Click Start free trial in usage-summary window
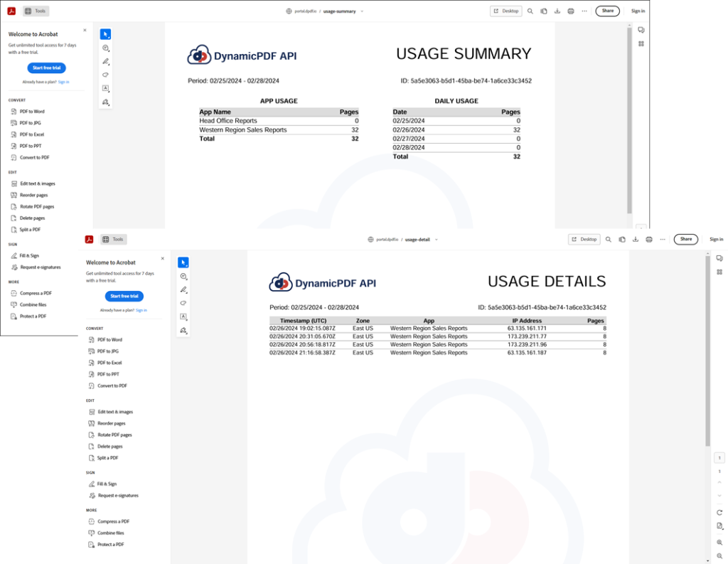 coord(46,68)
